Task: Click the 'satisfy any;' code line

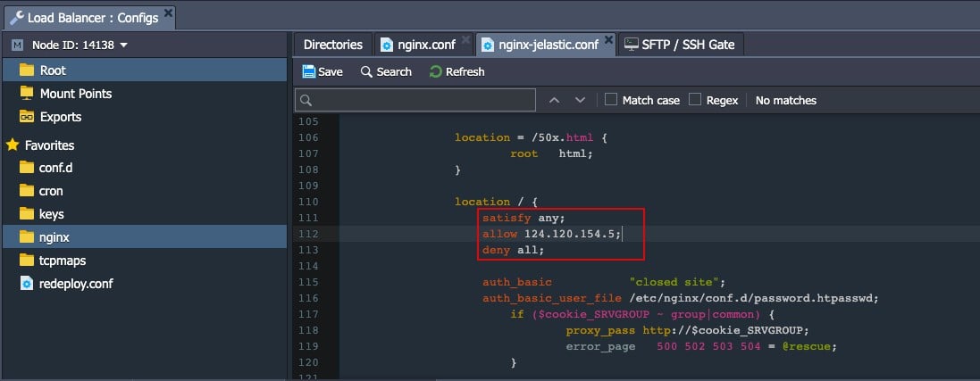Action: click(524, 218)
